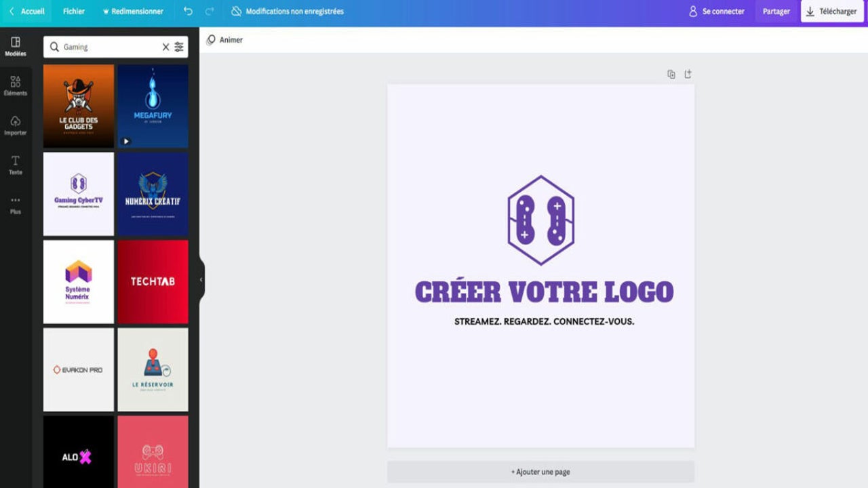Click the unsaved changes cloud indicator
The width and height of the screenshot is (868, 488).
(x=236, y=11)
